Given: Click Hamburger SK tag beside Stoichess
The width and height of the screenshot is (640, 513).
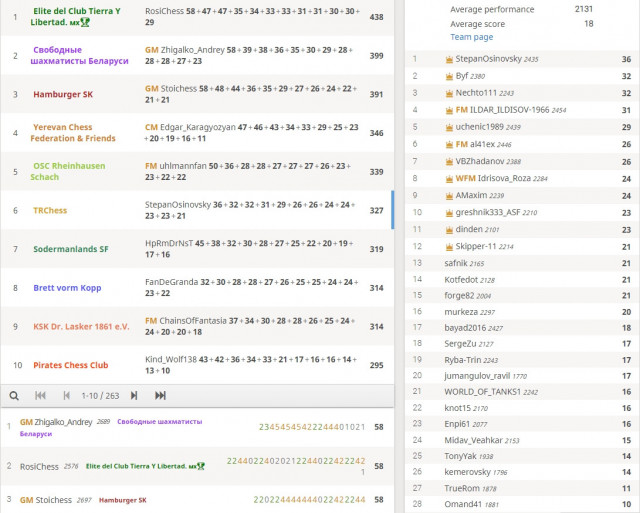Looking at the screenshot, I should coord(122,500).
